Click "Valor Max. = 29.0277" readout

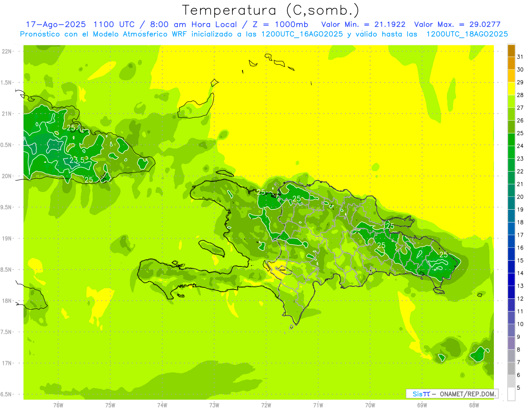[457, 24]
